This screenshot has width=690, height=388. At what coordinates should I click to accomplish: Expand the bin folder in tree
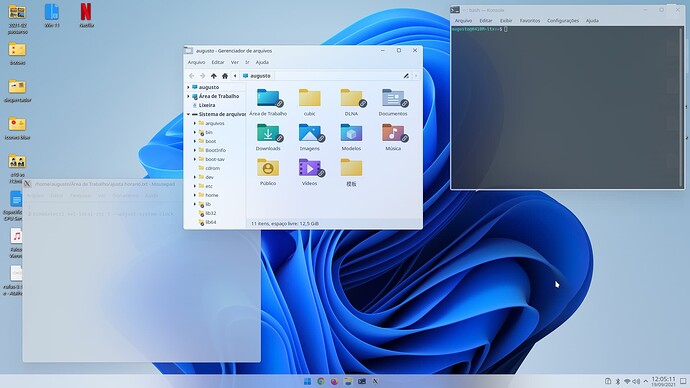(195, 132)
